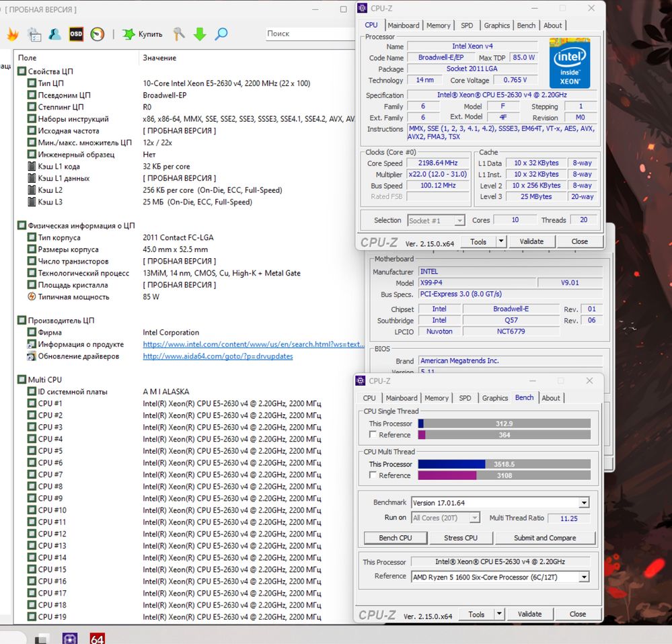Image resolution: width=672 pixels, height=644 pixels.
Task: Click the user figure icon in AIDA64 toolbar
Action: [x=55, y=34]
